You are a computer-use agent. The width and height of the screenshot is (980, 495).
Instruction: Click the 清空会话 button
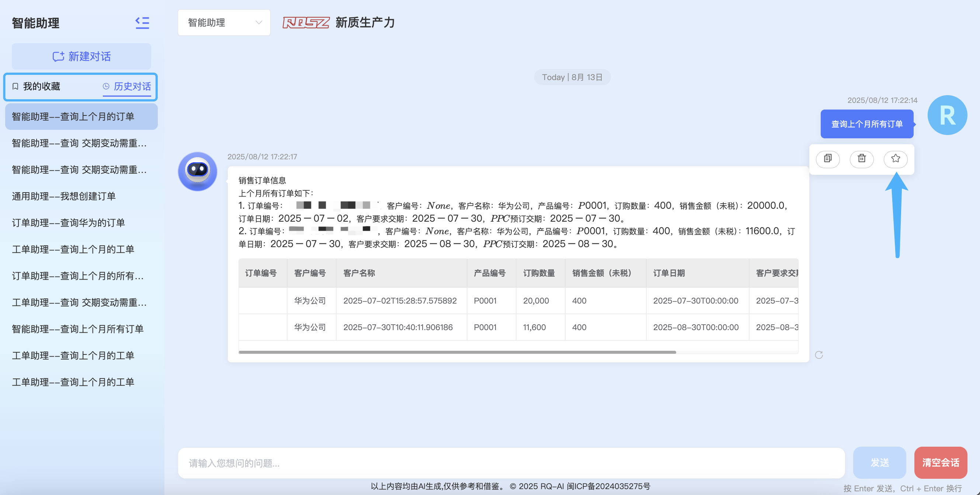click(940, 463)
